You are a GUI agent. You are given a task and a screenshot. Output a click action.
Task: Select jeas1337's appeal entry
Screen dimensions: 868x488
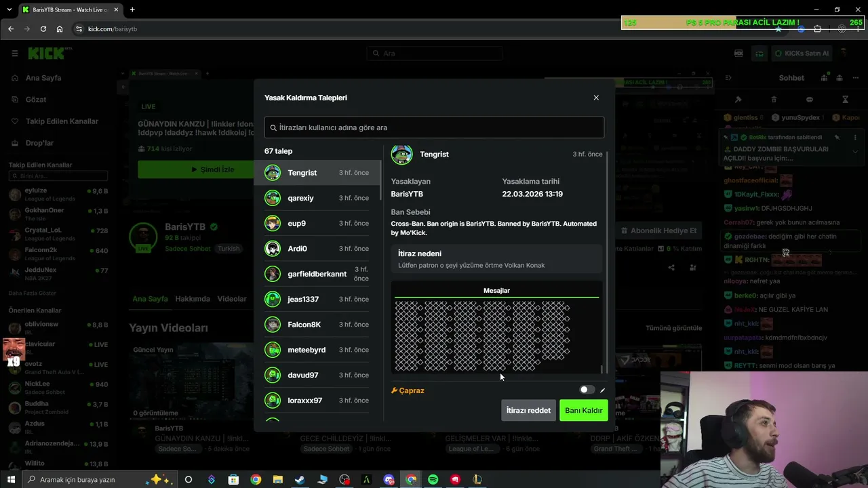pyautogui.click(x=317, y=299)
